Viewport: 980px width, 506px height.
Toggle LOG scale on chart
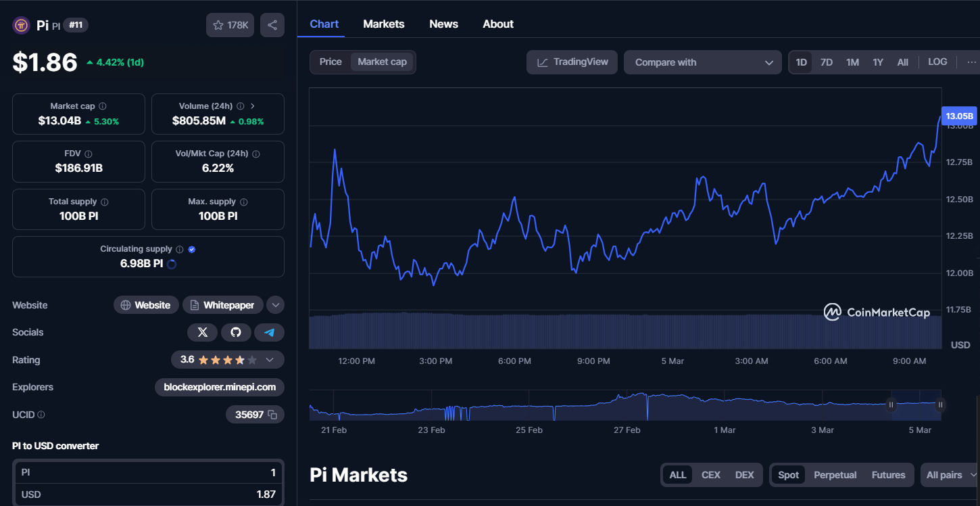coord(937,62)
